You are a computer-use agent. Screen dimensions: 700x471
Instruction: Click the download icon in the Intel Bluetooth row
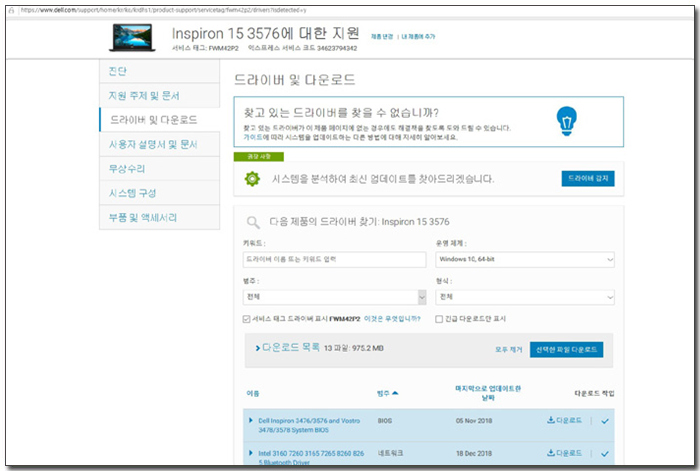click(551, 453)
